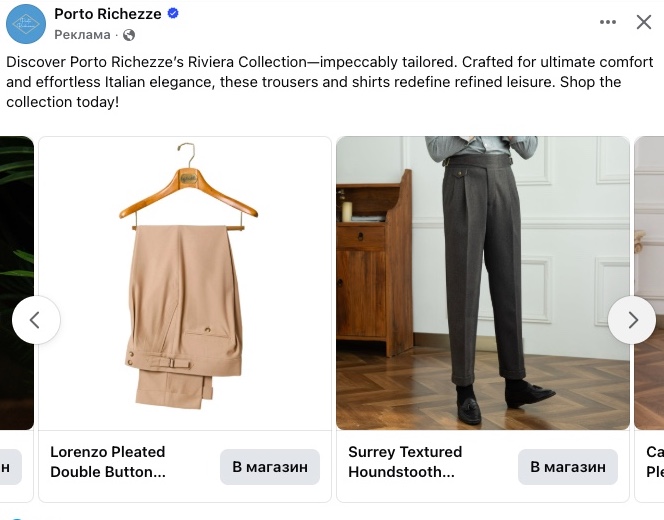Click the cut-off shop button on far-left card
This screenshot has height=520, width=664.
coord(8,467)
